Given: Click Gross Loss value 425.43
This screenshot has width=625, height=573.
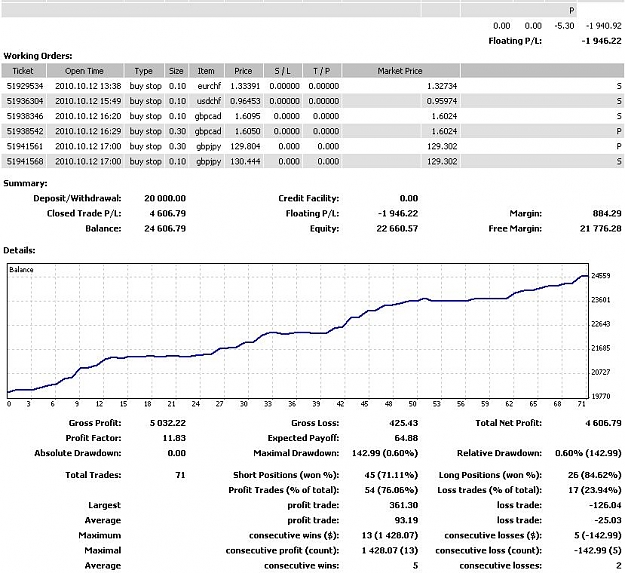Looking at the screenshot, I should (x=403, y=423).
